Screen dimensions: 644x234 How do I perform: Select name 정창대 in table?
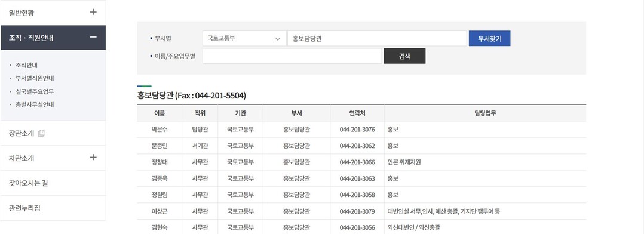pyautogui.click(x=160, y=162)
